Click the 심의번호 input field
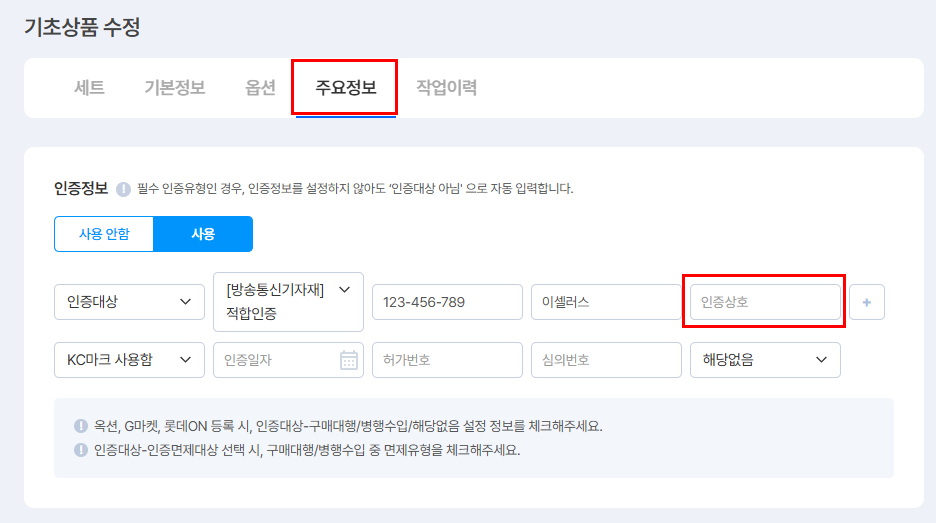936x523 pixels. point(606,360)
